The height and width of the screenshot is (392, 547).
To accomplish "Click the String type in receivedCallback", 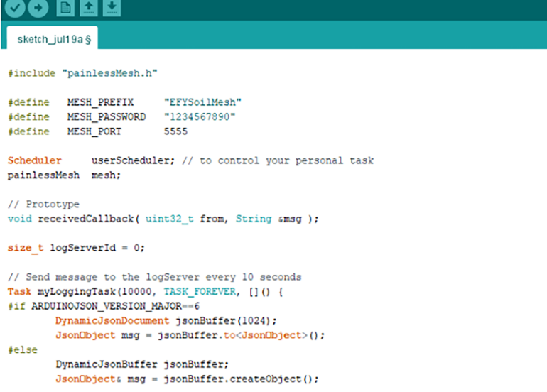I will click(254, 219).
